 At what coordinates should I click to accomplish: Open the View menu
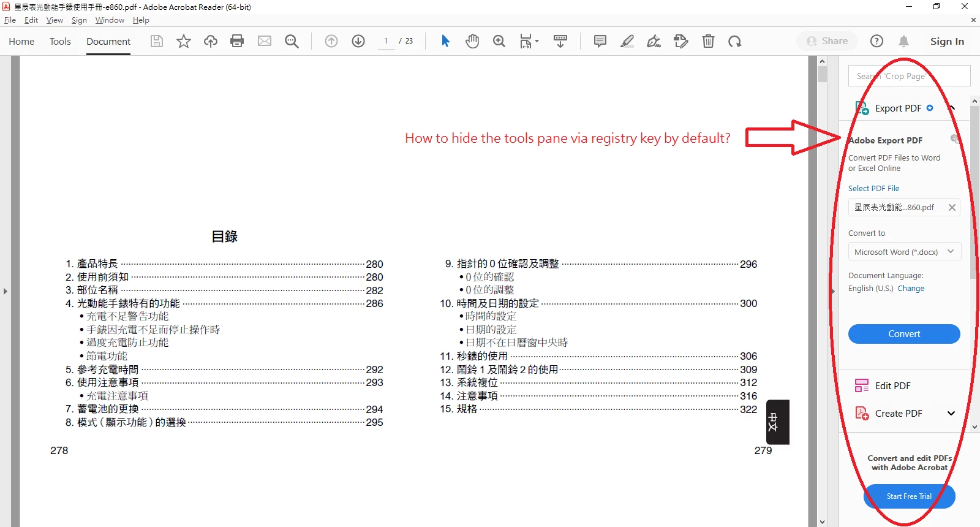click(55, 20)
